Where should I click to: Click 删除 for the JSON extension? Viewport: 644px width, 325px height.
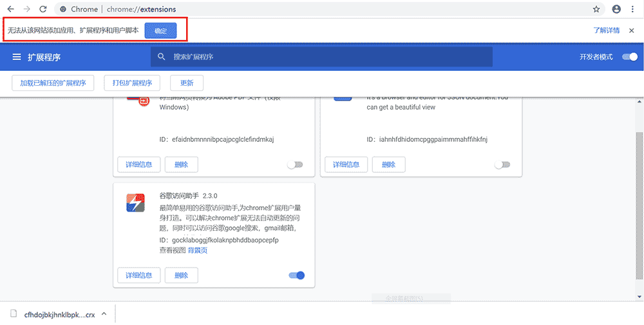[x=388, y=164]
